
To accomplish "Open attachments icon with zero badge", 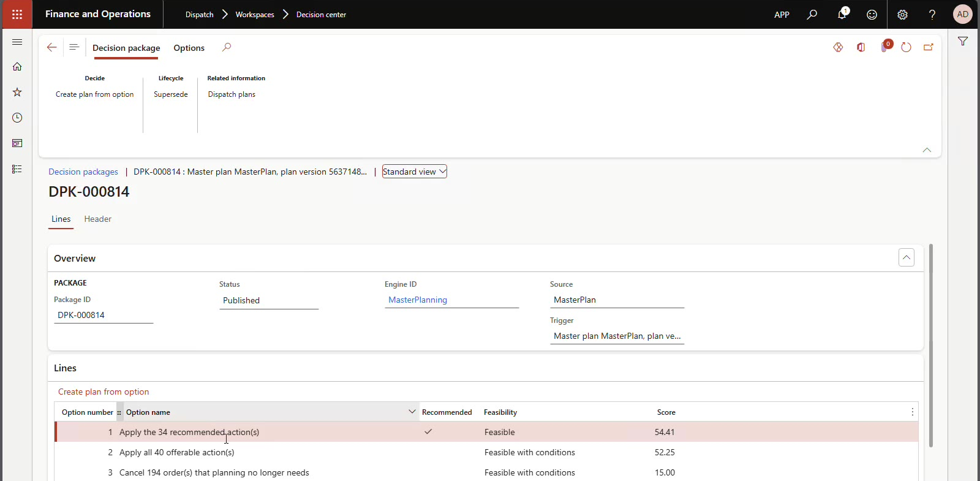I will [x=885, y=47].
